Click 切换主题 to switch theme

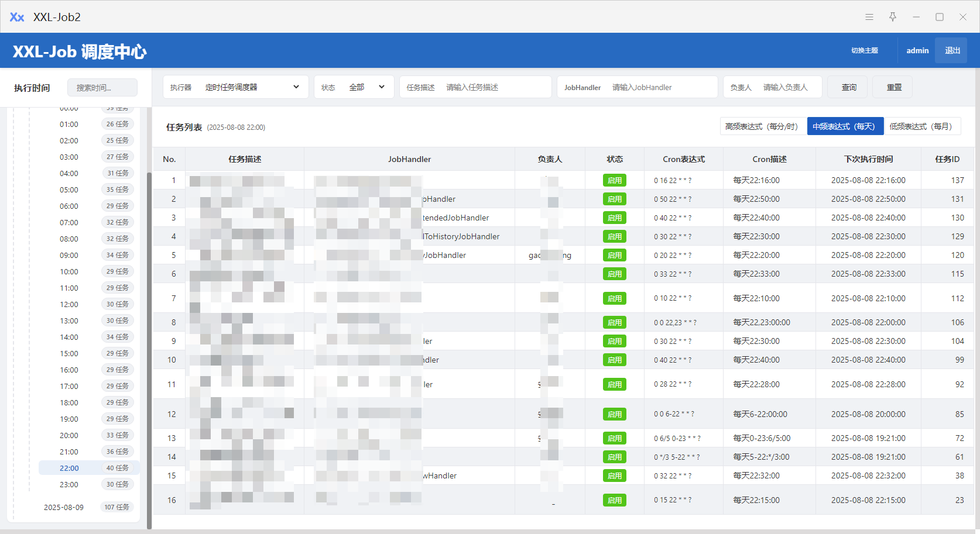pyautogui.click(x=865, y=50)
